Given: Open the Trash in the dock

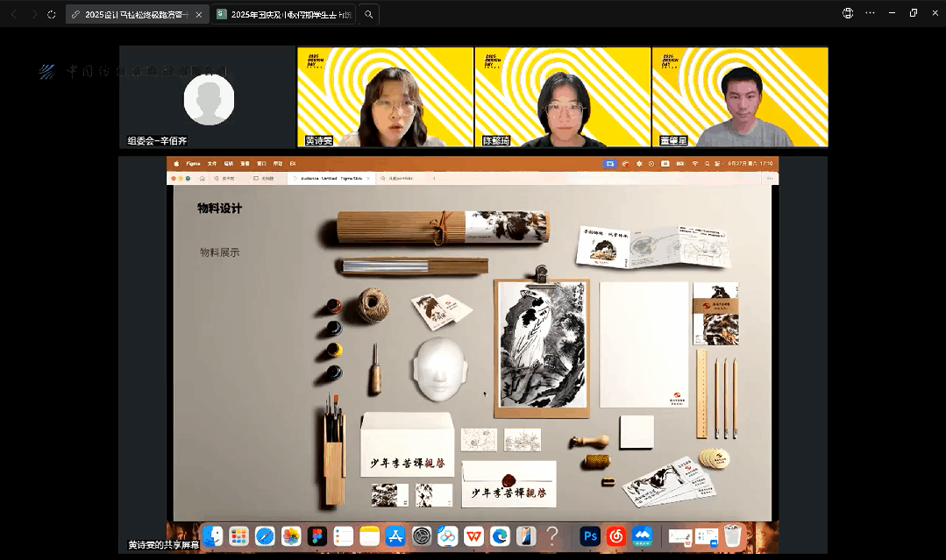Looking at the screenshot, I should [733, 535].
